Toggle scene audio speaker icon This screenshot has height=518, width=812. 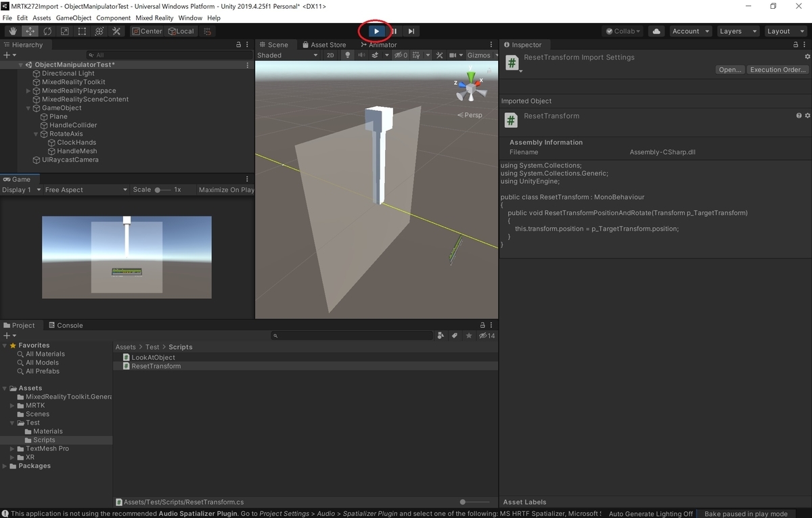361,55
